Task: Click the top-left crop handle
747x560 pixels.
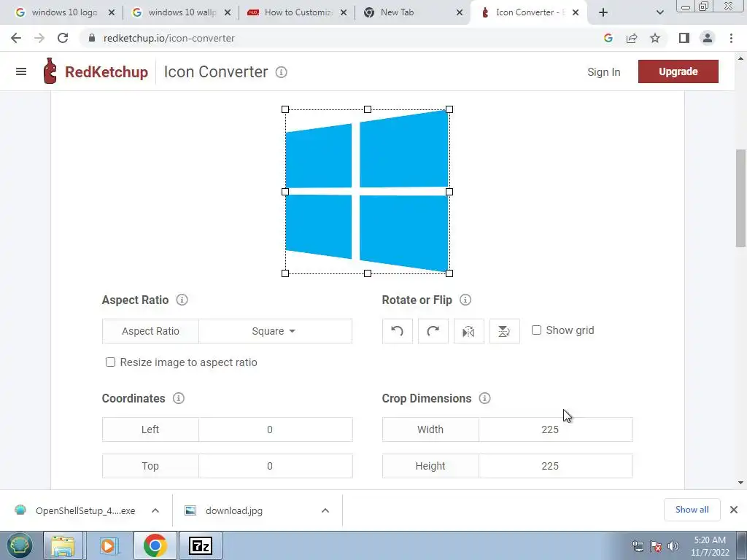Action: pyautogui.click(x=285, y=109)
